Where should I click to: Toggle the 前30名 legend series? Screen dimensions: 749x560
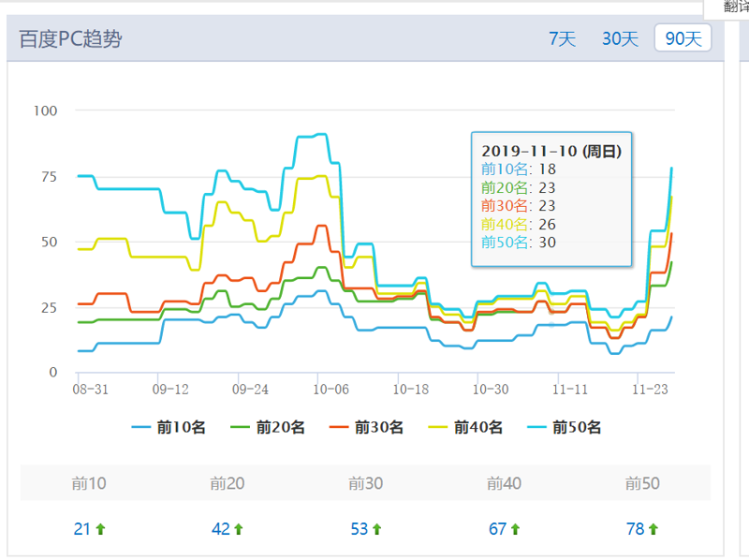pyautogui.click(x=366, y=427)
